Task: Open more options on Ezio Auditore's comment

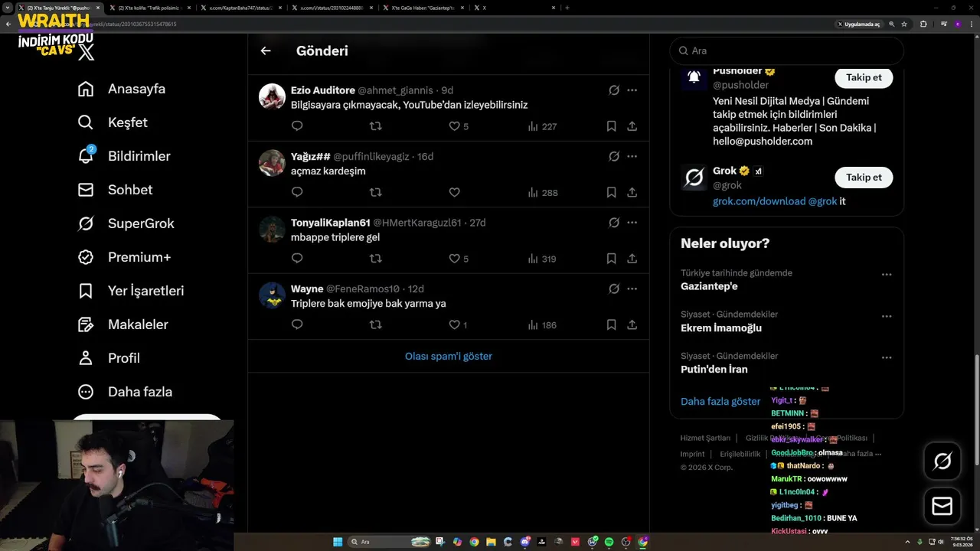Action: 632,90
